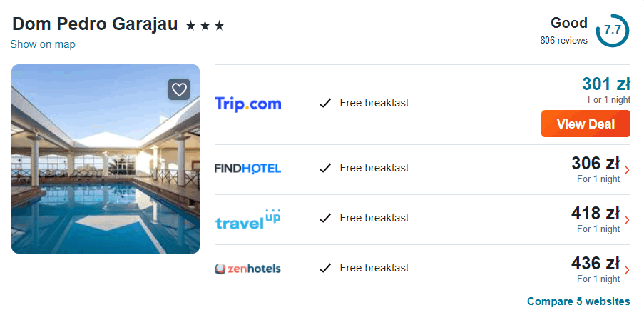Image resolution: width=644 pixels, height=320 pixels.
Task: Click the hotel pool photo thumbnail
Action: [106, 159]
